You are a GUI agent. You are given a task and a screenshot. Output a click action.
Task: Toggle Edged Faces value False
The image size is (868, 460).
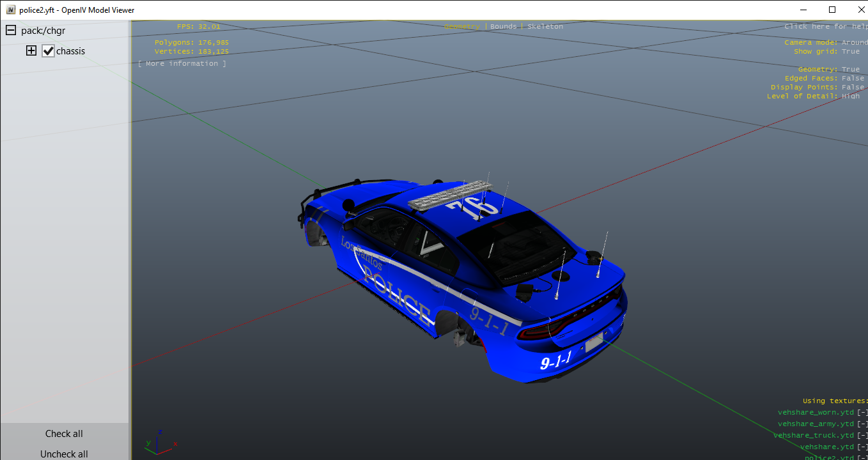(853, 79)
